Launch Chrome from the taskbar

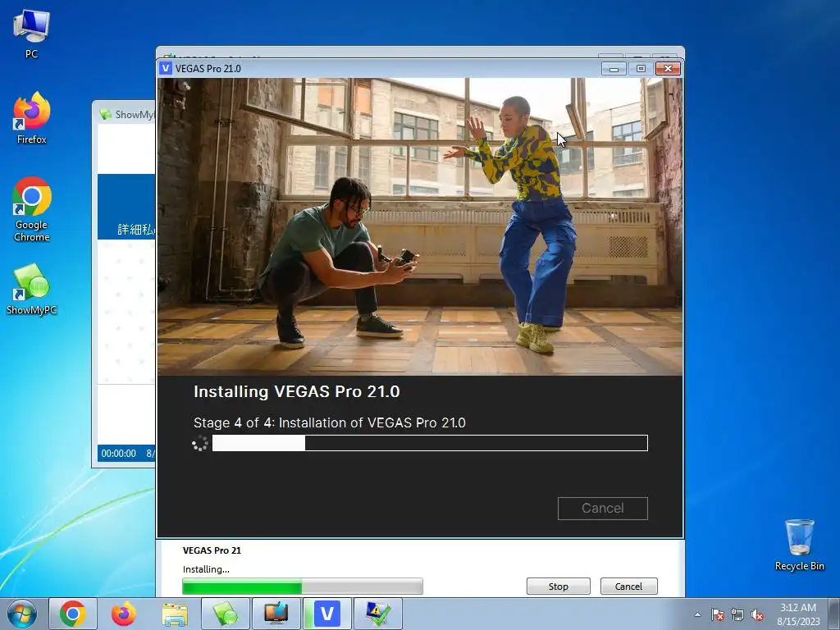[73, 614]
